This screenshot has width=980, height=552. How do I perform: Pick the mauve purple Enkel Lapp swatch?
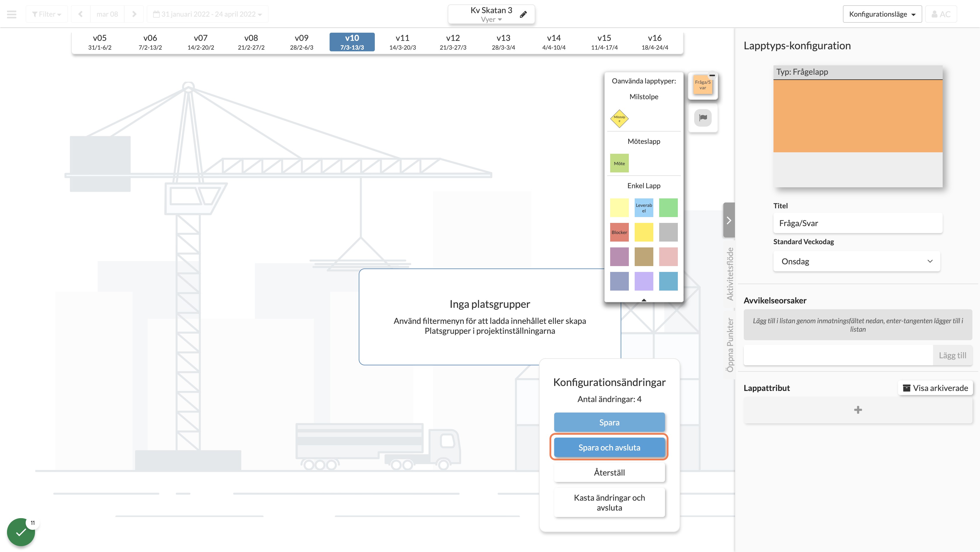click(619, 257)
